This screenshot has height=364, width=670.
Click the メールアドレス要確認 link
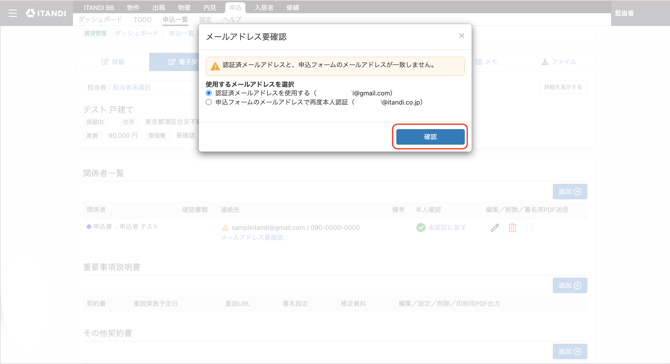click(252, 238)
